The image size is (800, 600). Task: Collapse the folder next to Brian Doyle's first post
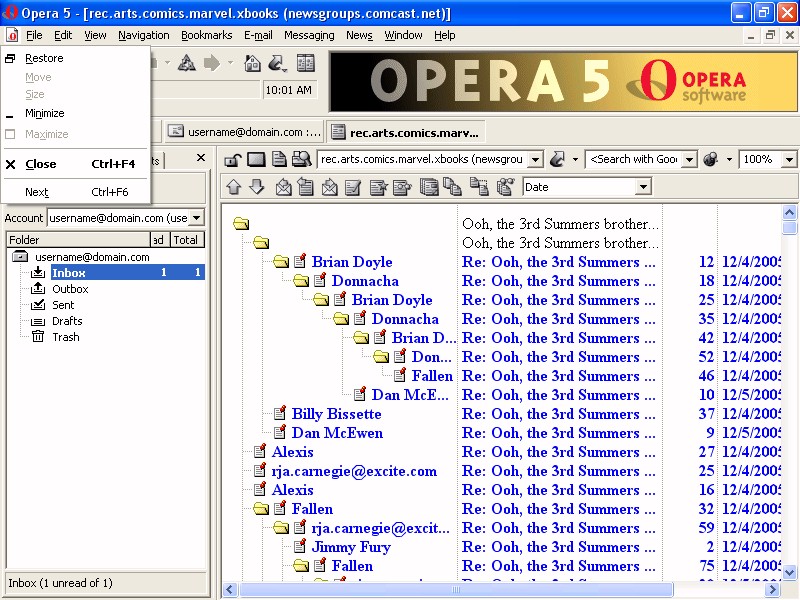[x=281, y=262]
